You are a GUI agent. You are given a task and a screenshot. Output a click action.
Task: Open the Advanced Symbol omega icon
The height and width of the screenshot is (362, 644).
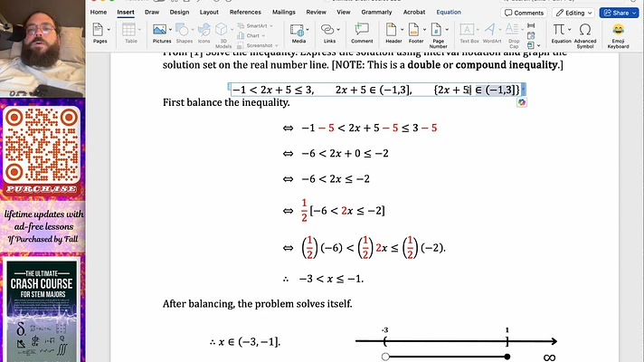click(x=585, y=30)
